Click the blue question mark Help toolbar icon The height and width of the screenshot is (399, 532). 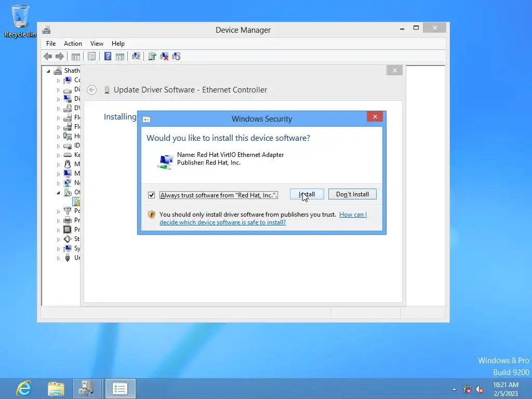point(108,56)
